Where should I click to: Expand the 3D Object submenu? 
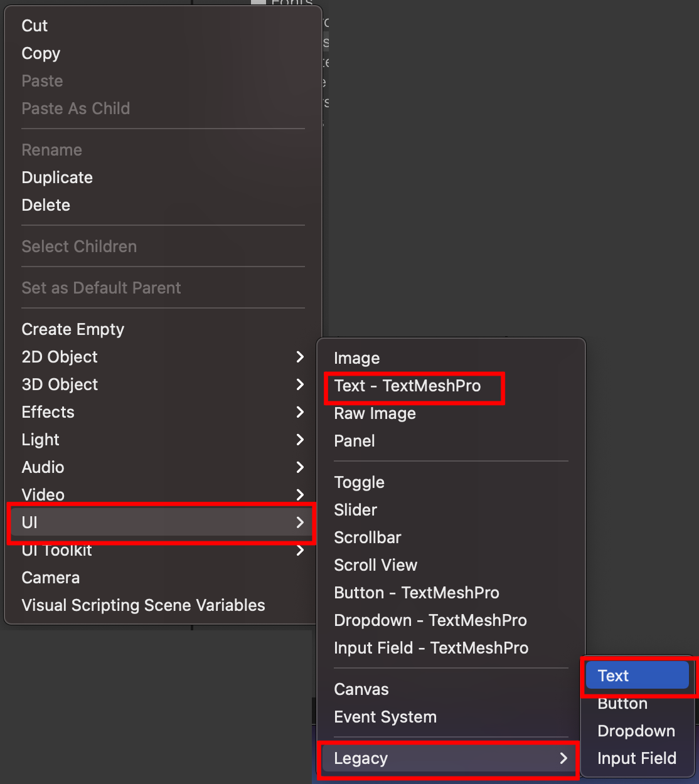60,384
